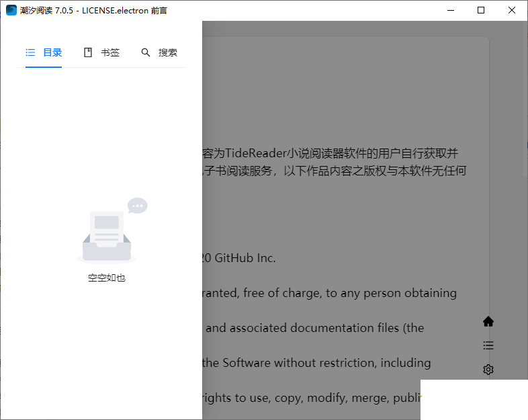
Task: Open the 书签 bookmarks tab
Action: tap(101, 52)
